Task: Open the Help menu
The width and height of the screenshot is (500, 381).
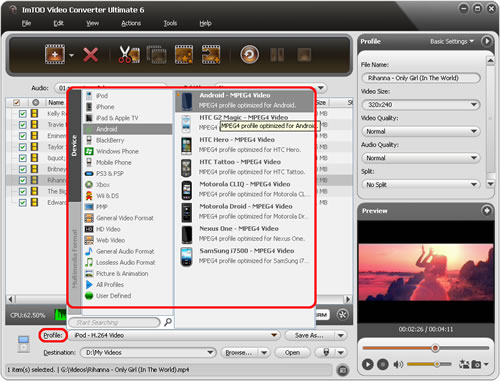Action: click(x=205, y=23)
